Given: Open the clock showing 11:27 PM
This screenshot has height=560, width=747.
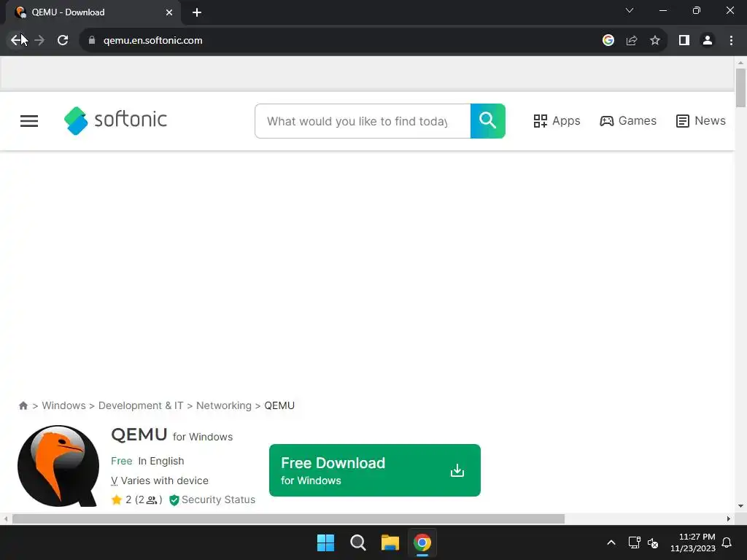Looking at the screenshot, I should [x=693, y=542].
